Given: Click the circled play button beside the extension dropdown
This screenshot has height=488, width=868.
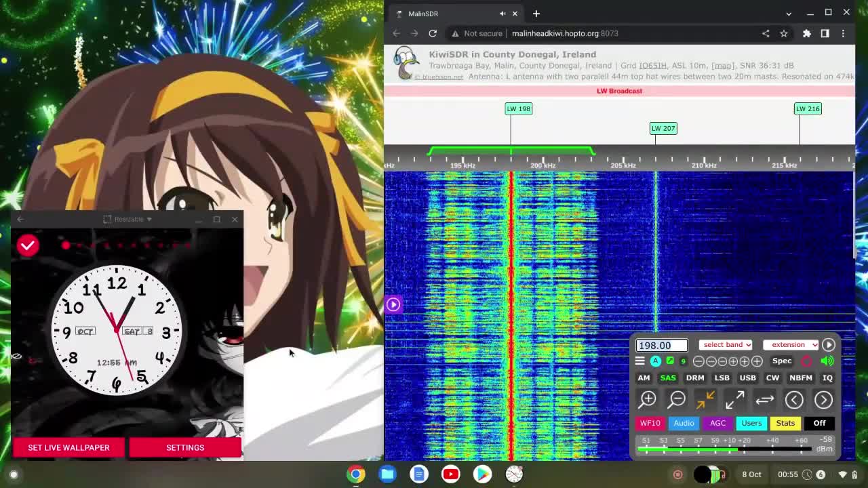Looking at the screenshot, I should click(x=829, y=345).
